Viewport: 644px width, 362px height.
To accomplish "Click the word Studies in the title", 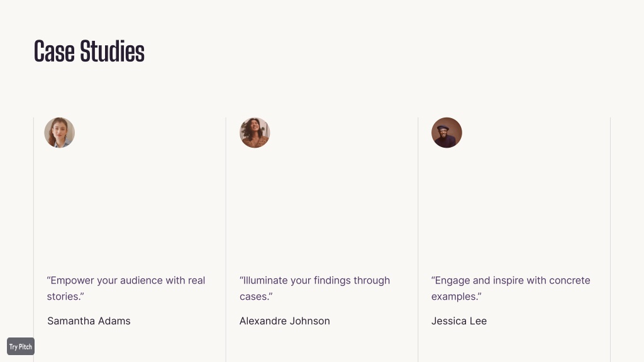I will click(112, 52).
